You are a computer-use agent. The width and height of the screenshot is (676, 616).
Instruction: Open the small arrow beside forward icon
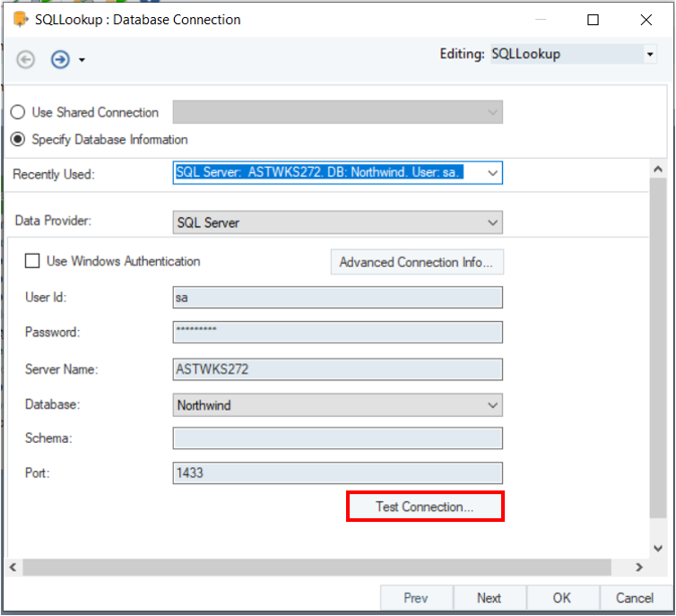82,60
